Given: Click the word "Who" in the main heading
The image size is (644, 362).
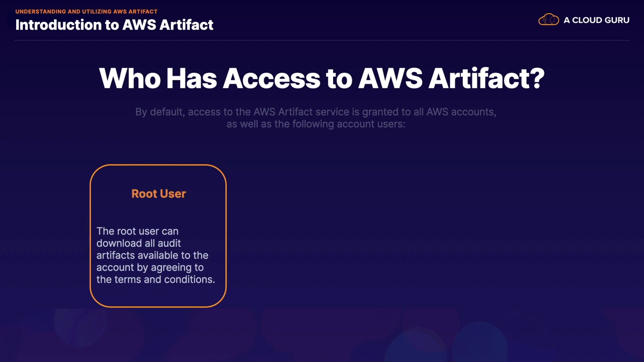Looking at the screenshot, I should click(x=129, y=78).
